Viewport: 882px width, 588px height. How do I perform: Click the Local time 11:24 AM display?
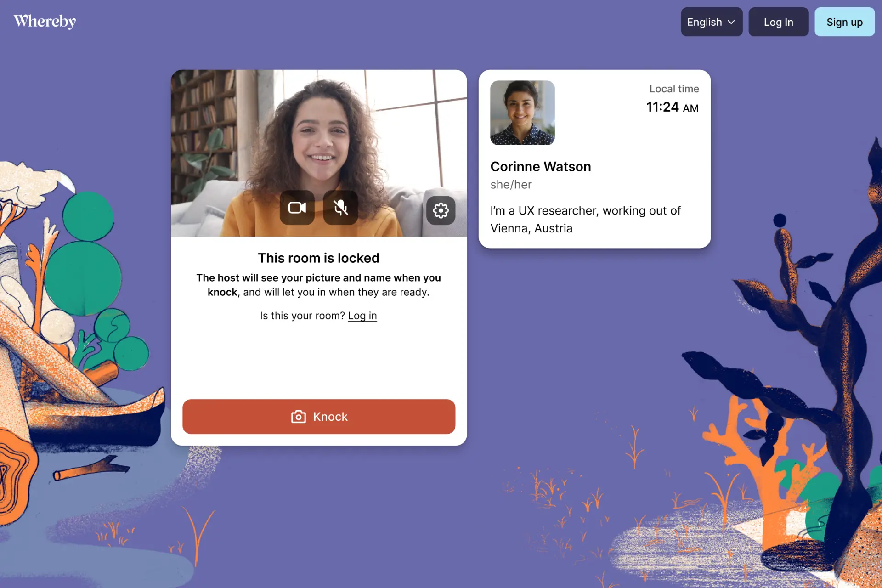tap(673, 99)
